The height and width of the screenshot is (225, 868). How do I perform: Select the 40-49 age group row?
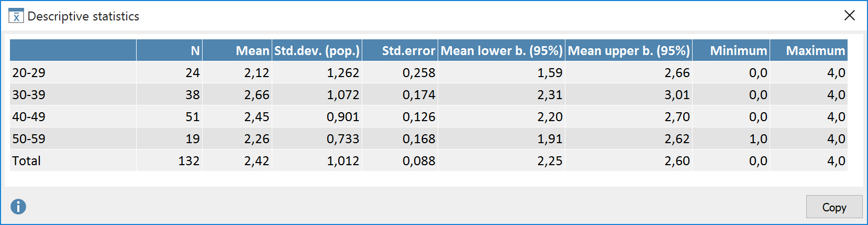click(29, 117)
